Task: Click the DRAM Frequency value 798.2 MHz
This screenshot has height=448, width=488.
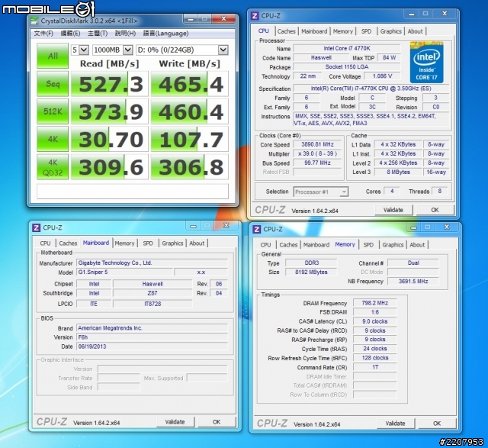Action: tap(375, 303)
